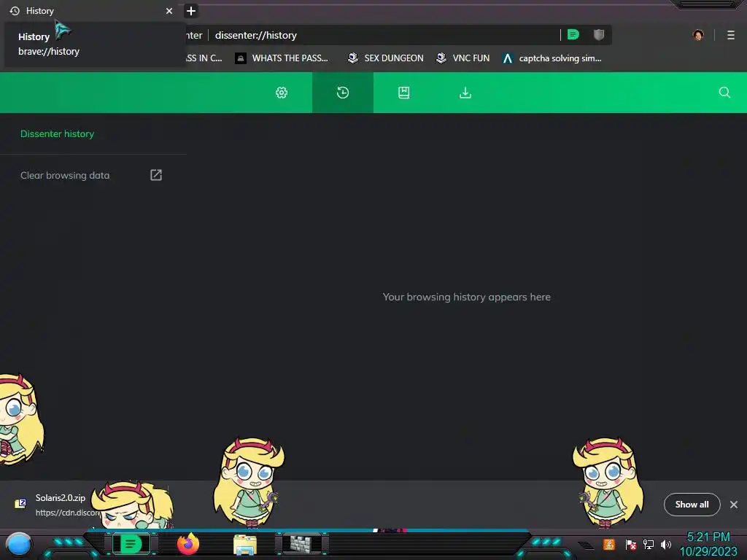The width and height of the screenshot is (747, 560).
Task: Close the downloads bar
Action: (x=734, y=505)
